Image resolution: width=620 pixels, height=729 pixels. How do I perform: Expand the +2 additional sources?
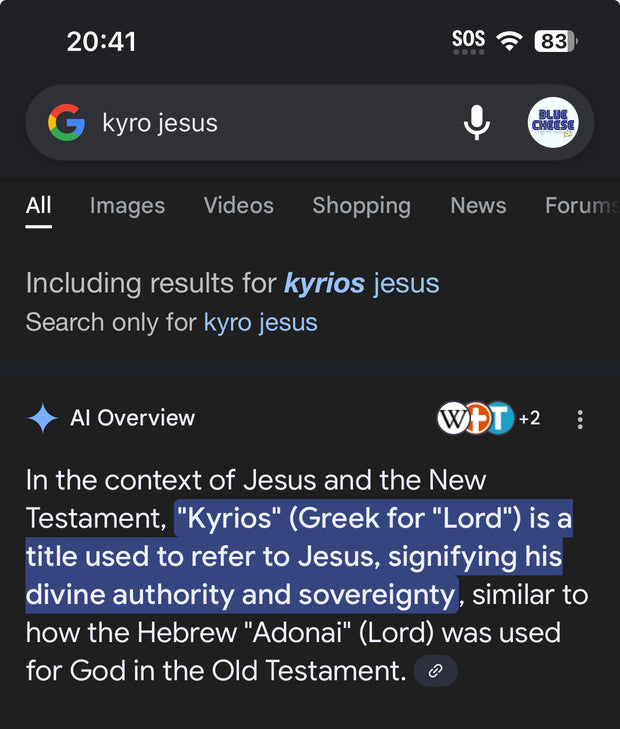[x=529, y=418]
